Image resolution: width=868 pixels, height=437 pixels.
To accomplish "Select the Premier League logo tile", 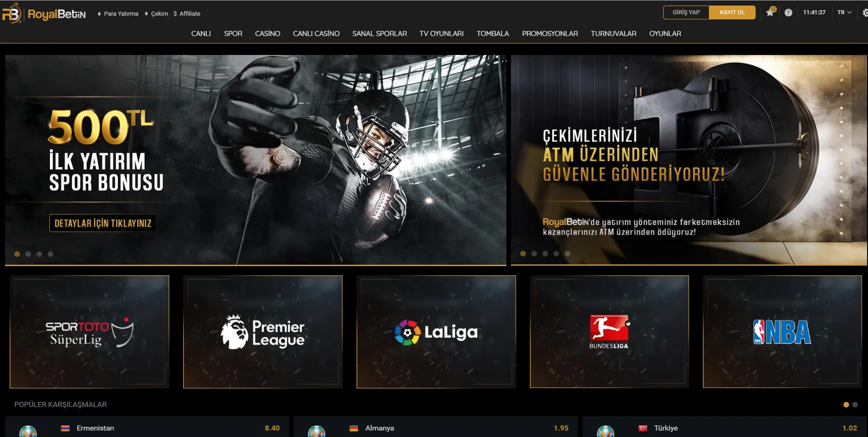I will pos(263,332).
